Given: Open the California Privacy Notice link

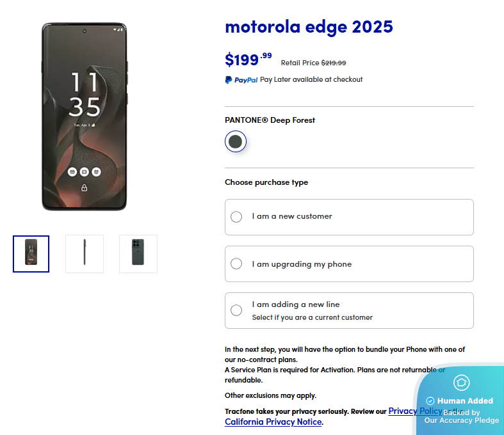Looking at the screenshot, I should 273,422.
